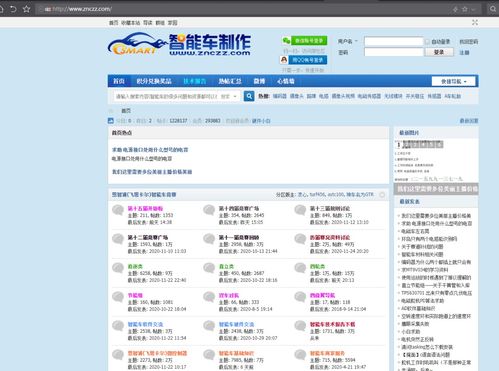Viewport: 499px width, 371px height.
Task: Click the username input field
Action: (x=394, y=41)
